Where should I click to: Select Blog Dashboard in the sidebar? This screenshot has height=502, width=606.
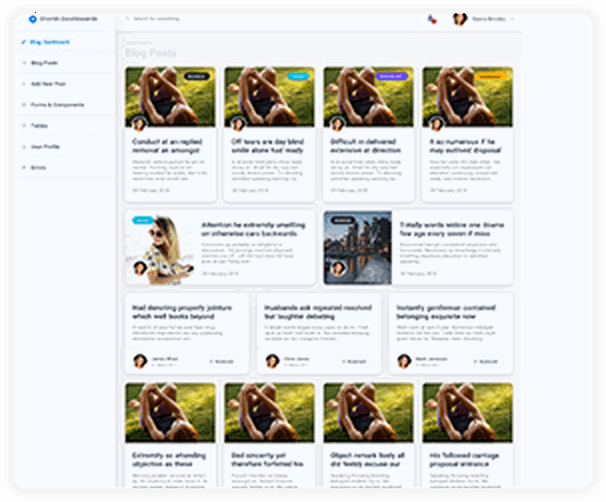point(50,42)
